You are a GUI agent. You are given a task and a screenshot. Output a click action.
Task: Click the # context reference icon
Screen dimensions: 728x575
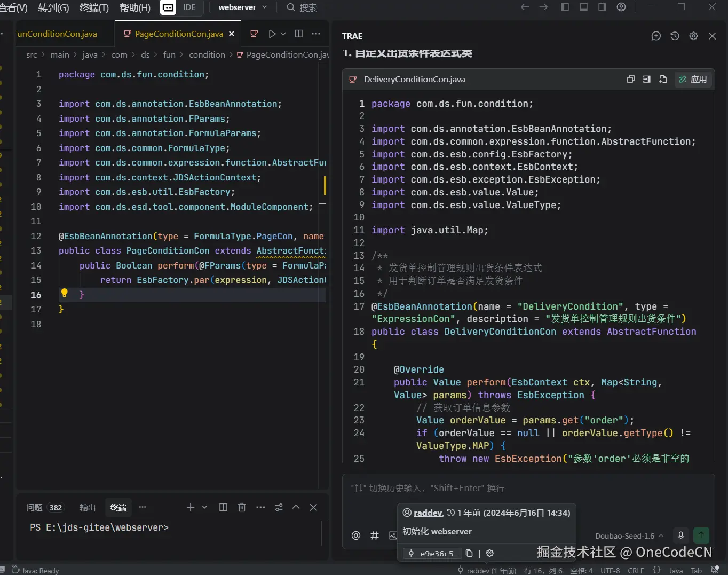tap(375, 535)
